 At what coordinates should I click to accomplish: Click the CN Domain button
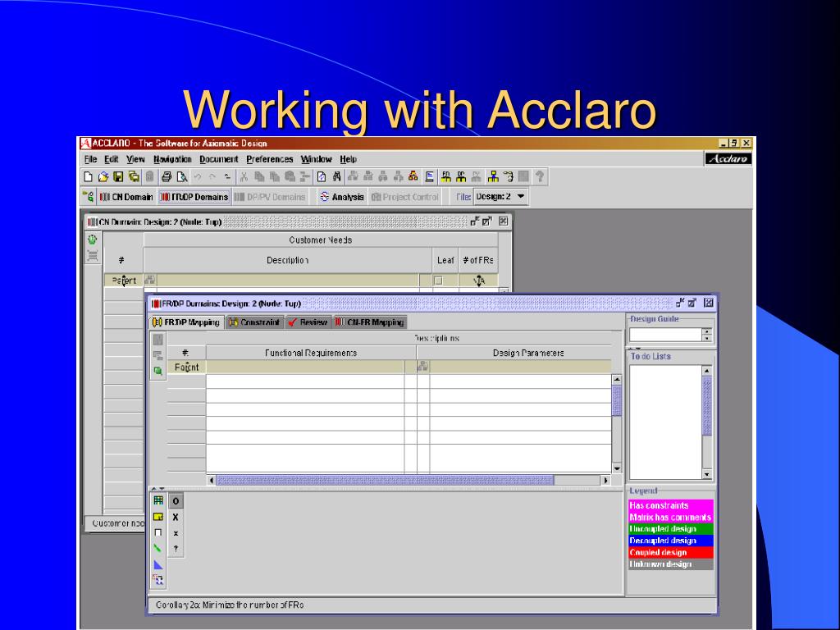[x=126, y=197]
